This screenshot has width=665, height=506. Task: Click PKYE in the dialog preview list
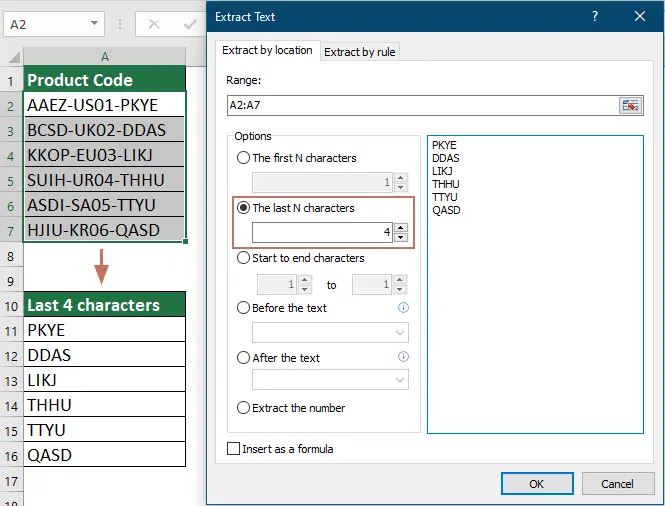click(444, 145)
